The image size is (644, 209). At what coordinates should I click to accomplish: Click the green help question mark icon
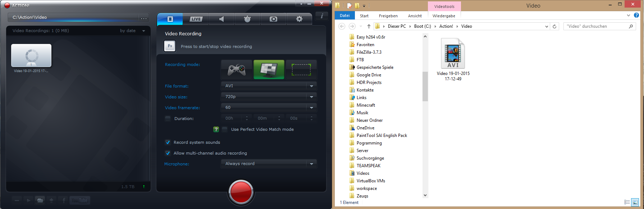(216, 129)
